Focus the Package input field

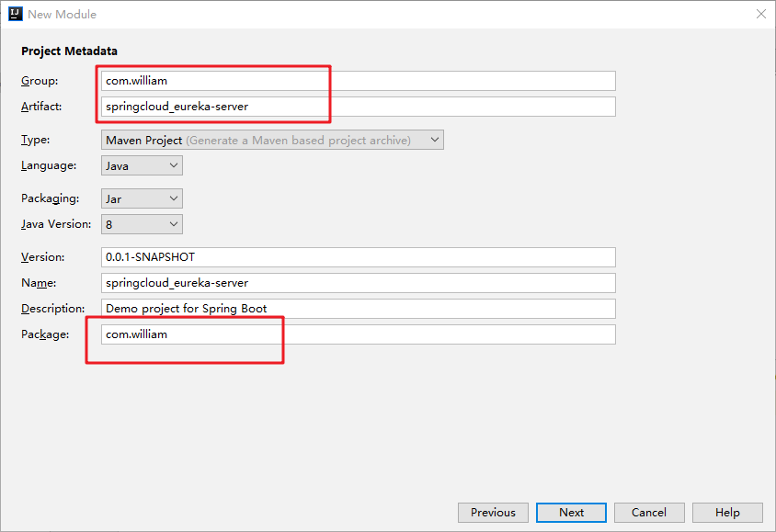point(359,334)
